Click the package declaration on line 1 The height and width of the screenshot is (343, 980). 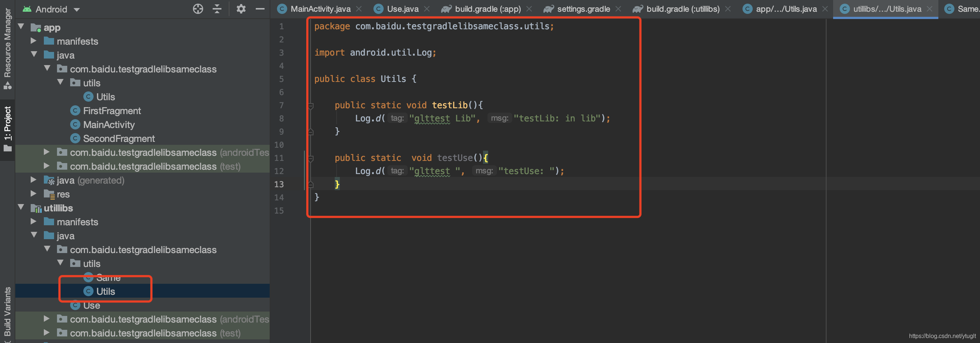tap(434, 26)
